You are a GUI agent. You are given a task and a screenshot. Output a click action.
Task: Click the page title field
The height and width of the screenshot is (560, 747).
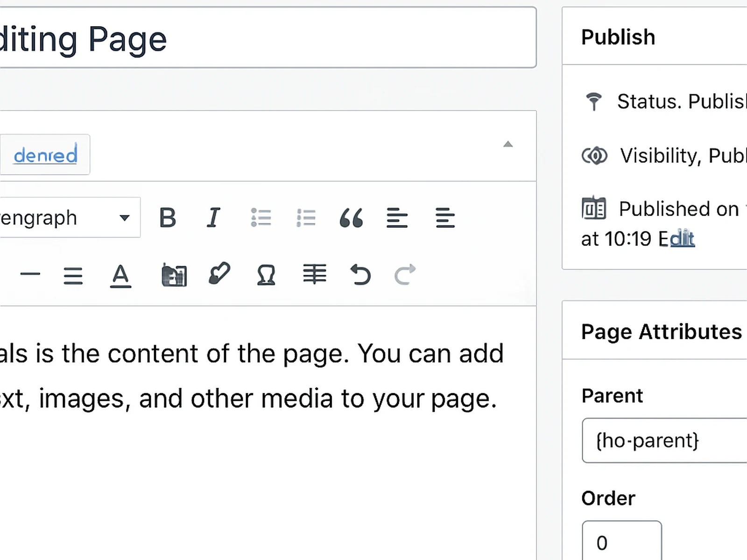[x=266, y=38]
